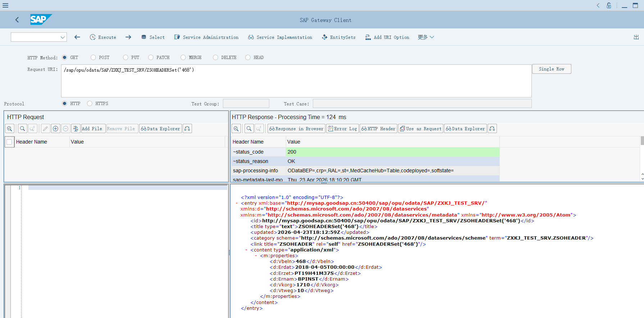Click Response in Browser button
The height and width of the screenshot is (318, 644).
[x=296, y=128]
